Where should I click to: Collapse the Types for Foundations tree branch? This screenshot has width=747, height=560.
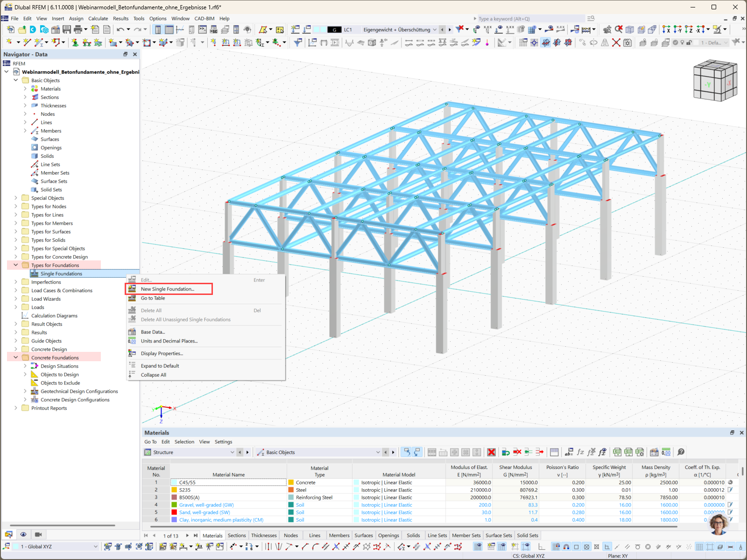coord(15,265)
